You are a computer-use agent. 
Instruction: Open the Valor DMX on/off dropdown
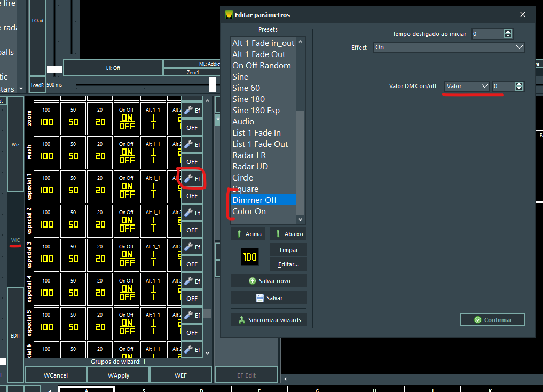click(467, 86)
